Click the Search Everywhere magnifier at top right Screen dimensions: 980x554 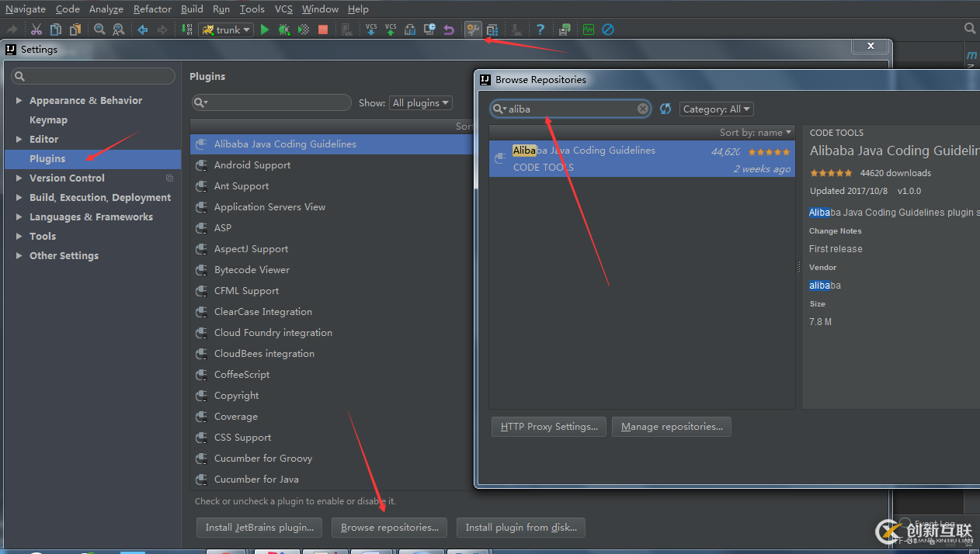click(970, 29)
